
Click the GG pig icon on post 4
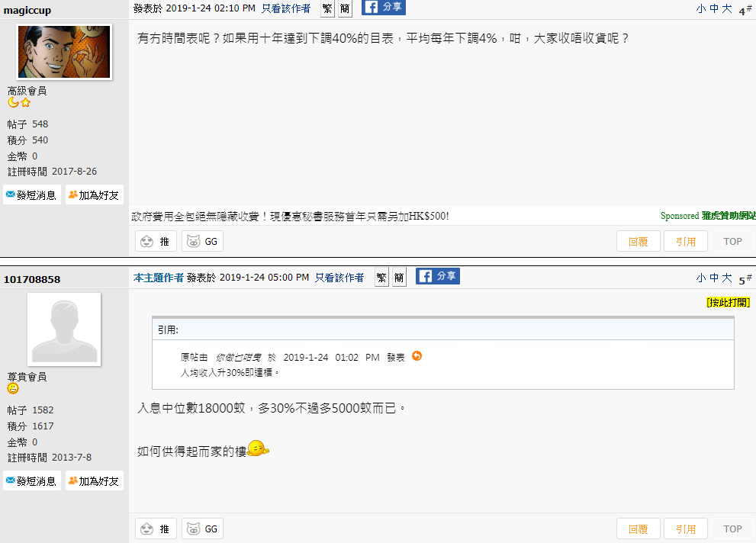[x=202, y=242]
